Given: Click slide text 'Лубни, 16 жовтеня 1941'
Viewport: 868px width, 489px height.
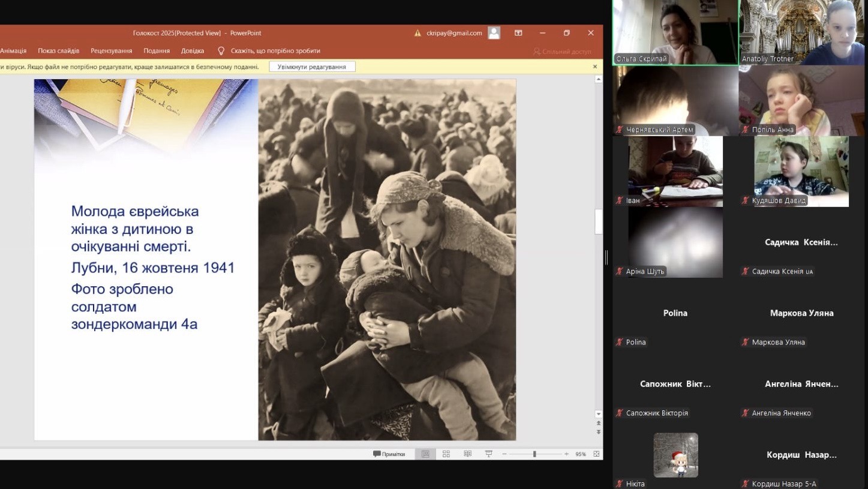Looking at the screenshot, I should (x=153, y=268).
